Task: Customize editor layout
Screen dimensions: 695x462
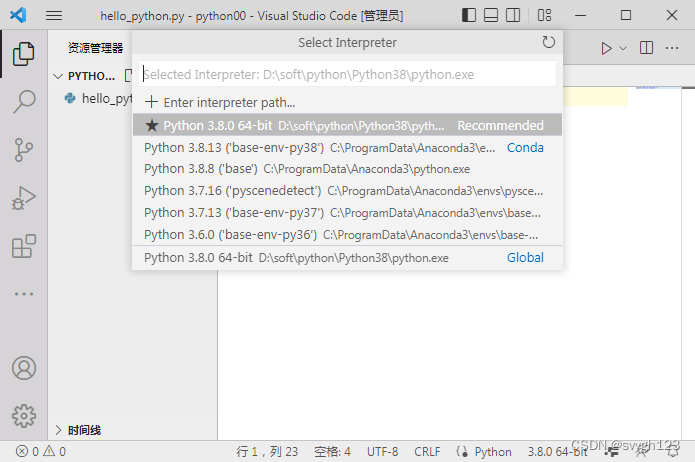Action: pyautogui.click(x=544, y=15)
